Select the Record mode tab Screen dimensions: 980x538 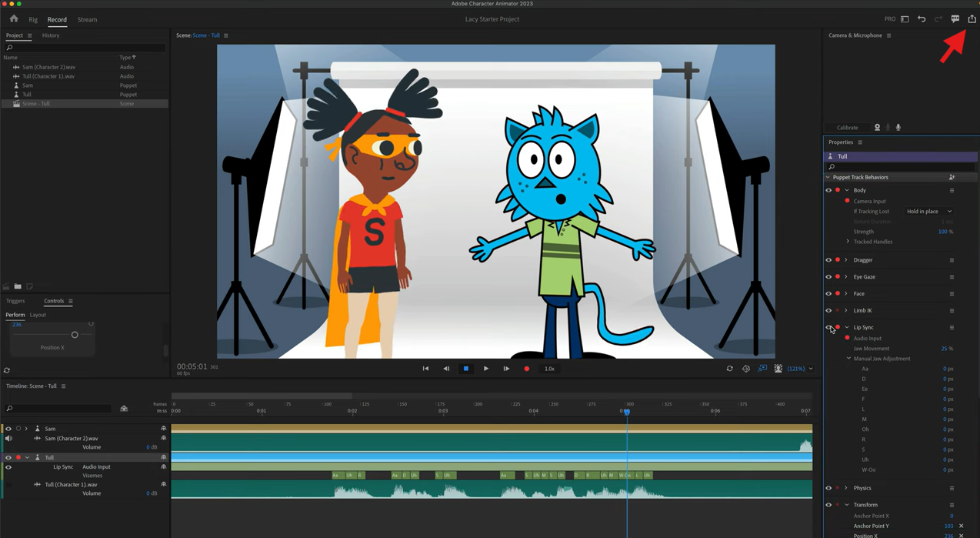pyautogui.click(x=57, y=19)
